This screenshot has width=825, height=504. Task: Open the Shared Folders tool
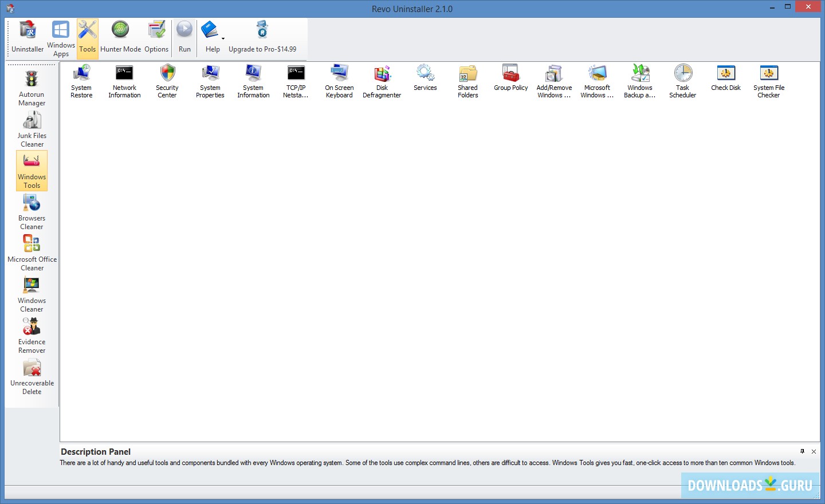(x=468, y=81)
